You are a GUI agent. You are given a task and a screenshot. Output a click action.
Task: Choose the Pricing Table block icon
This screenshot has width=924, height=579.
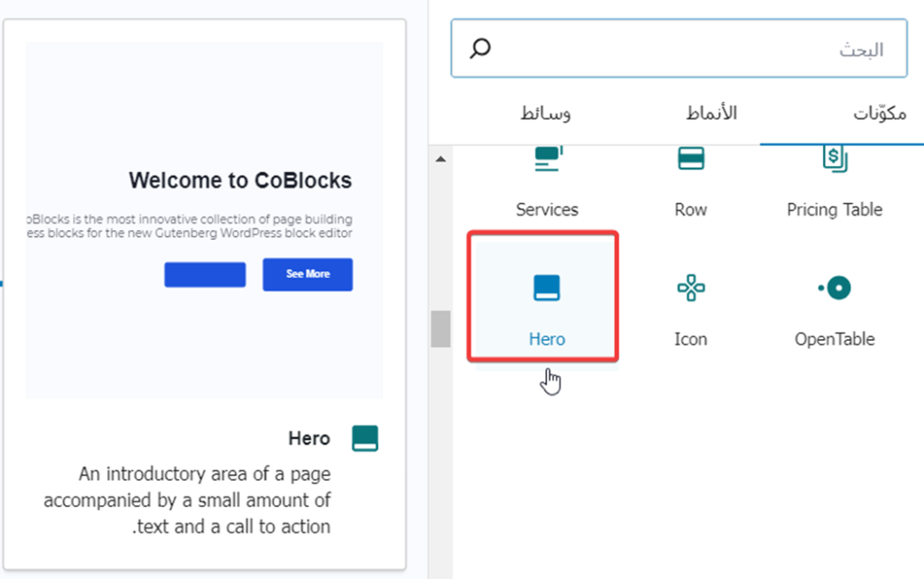[x=835, y=161]
